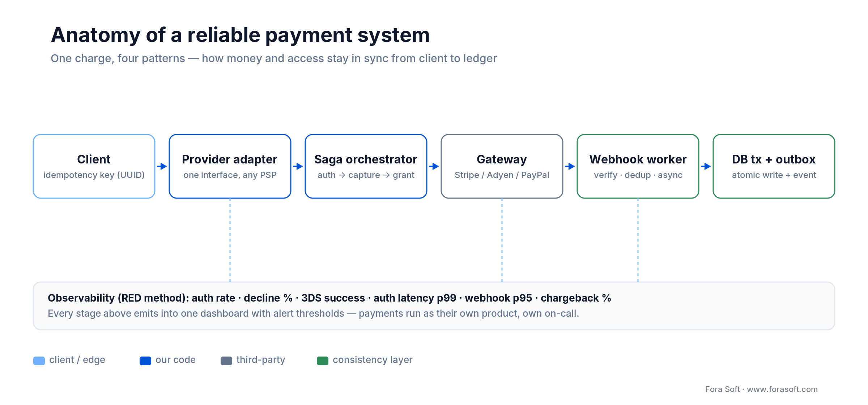The image size is (868, 405).
Task: Click the 'consistency layer' legend label
Action: (x=373, y=360)
